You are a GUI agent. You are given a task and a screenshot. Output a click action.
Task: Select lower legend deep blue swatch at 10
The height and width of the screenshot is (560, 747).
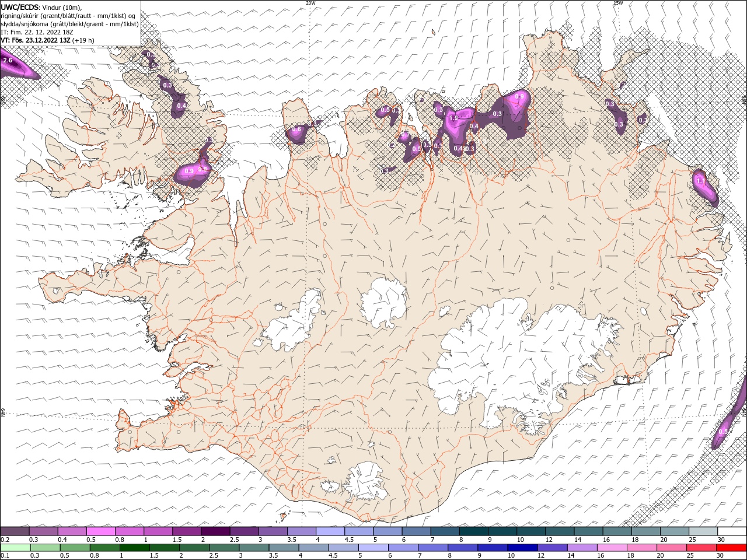point(522,548)
